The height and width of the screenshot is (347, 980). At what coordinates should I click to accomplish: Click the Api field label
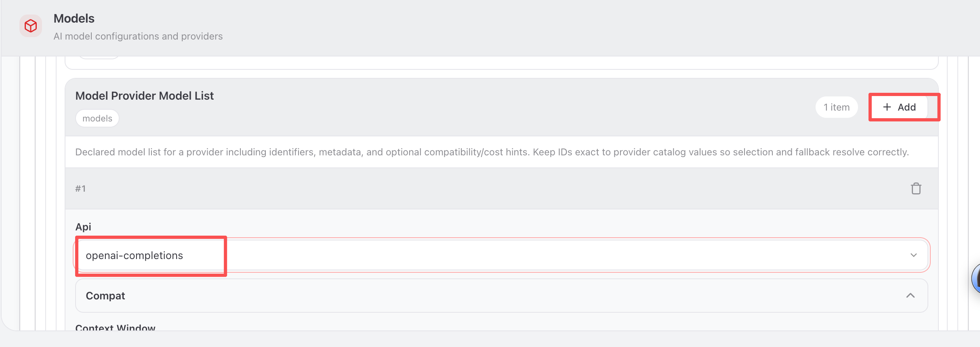83,227
